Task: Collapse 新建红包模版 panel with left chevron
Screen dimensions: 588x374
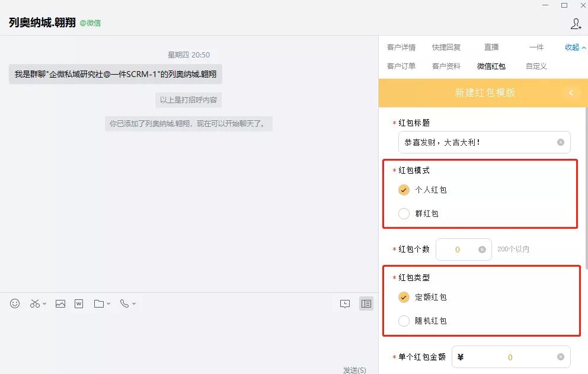Action: tap(570, 92)
